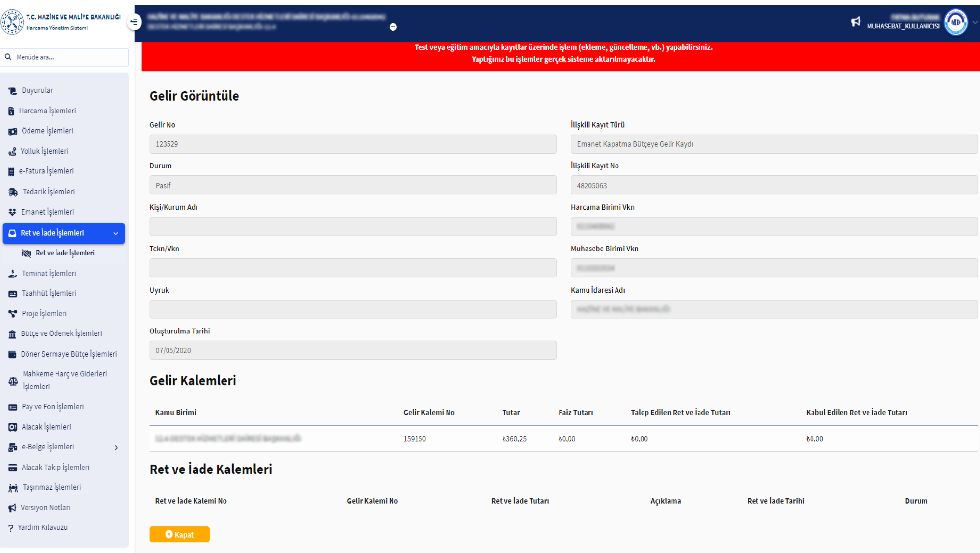Click the Tedarik İşlemleri truck icon

coord(13,192)
